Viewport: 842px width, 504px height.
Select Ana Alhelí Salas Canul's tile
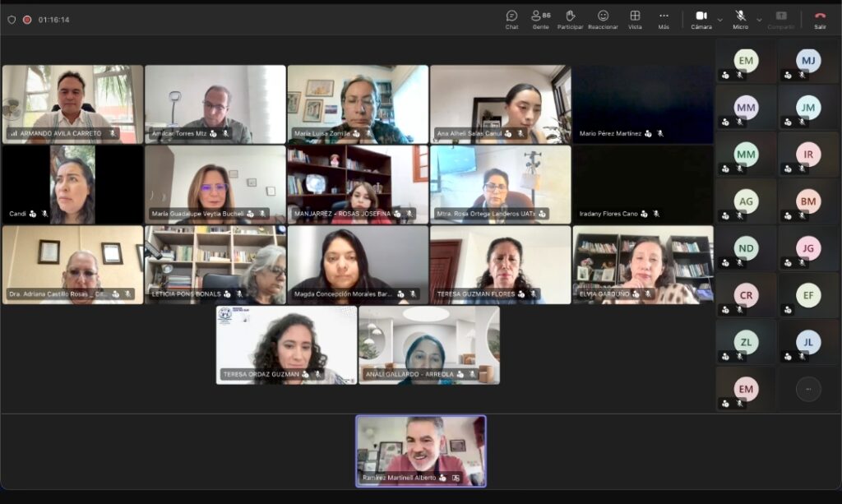tap(501, 104)
